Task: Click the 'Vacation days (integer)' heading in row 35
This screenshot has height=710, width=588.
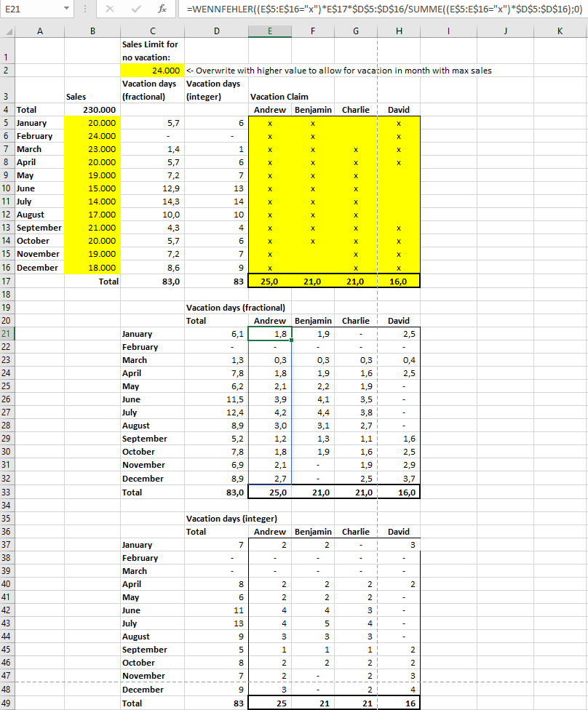Action: [x=232, y=519]
